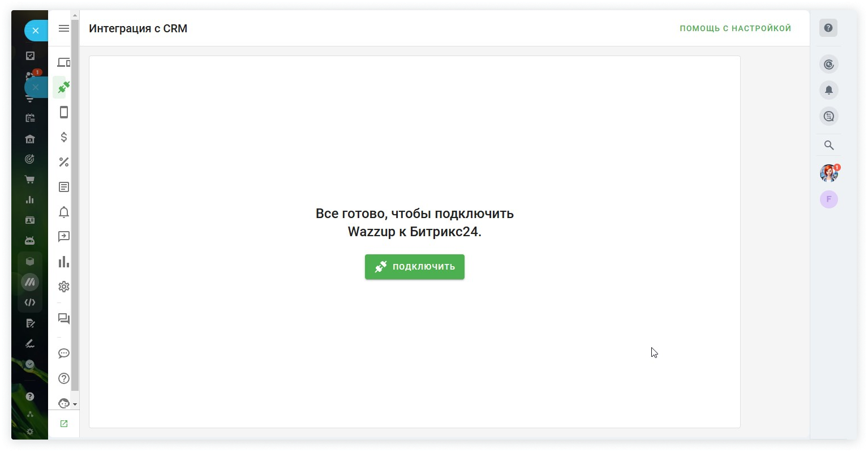Open the Помощь с настройкой link
This screenshot has width=868, height=452.
[735, 28]
